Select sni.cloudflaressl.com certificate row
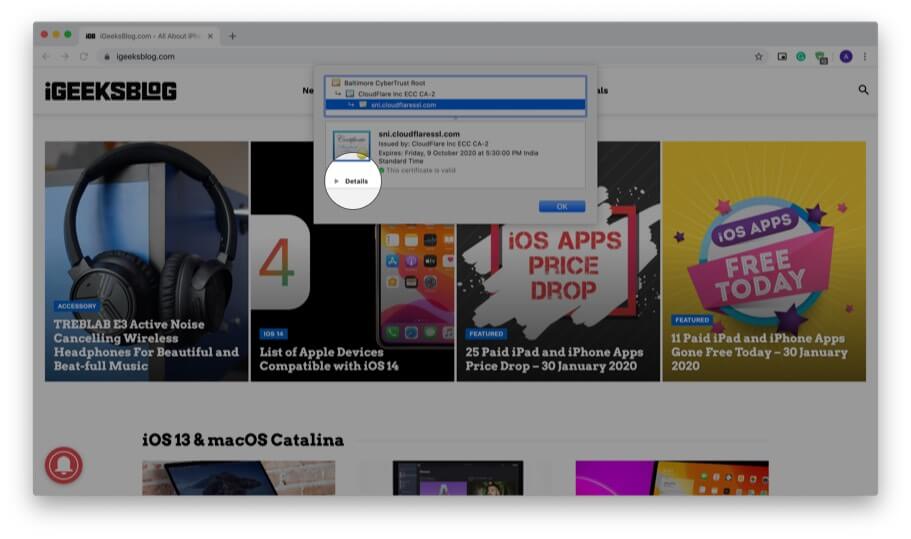The height and width of the screenshot is (539, 911). coord(455,105)
